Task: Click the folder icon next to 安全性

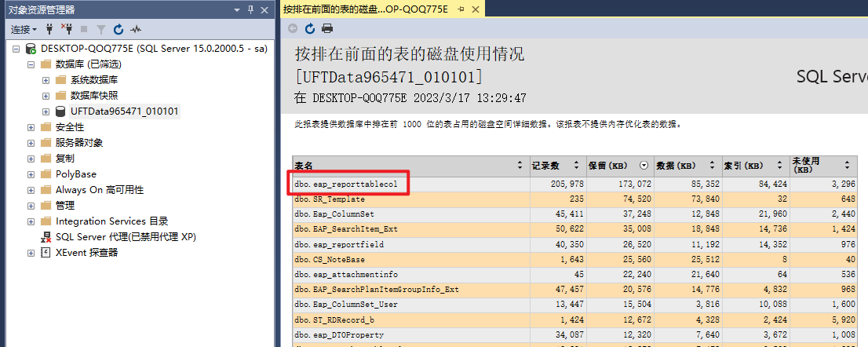Action: pyautogui.click(x=46, y=127)
